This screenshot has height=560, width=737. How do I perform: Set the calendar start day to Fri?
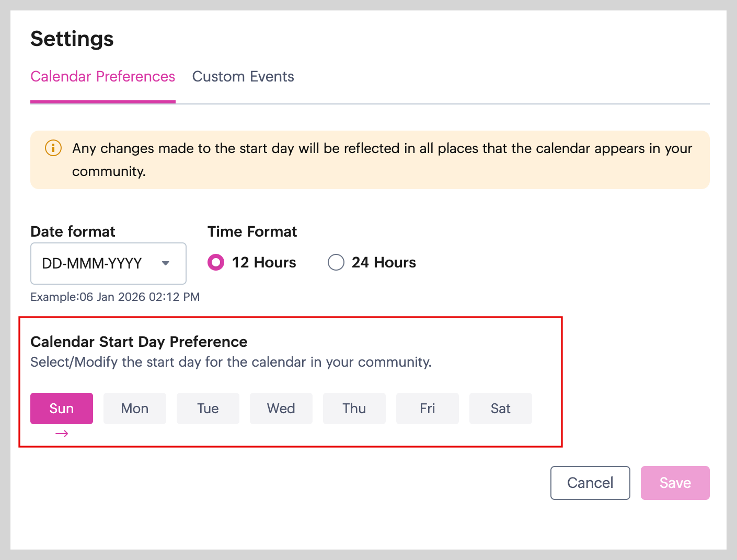pyautogui.click(x=428, y=409)
